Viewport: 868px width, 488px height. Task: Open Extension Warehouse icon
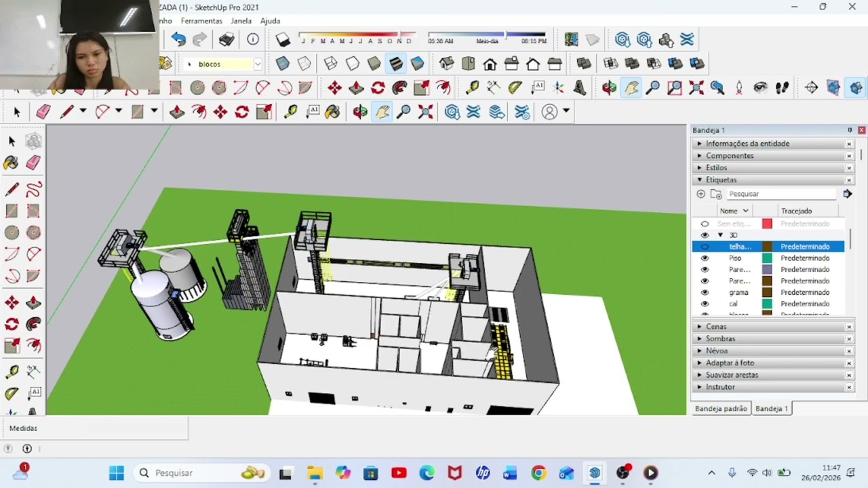(688, 39)
